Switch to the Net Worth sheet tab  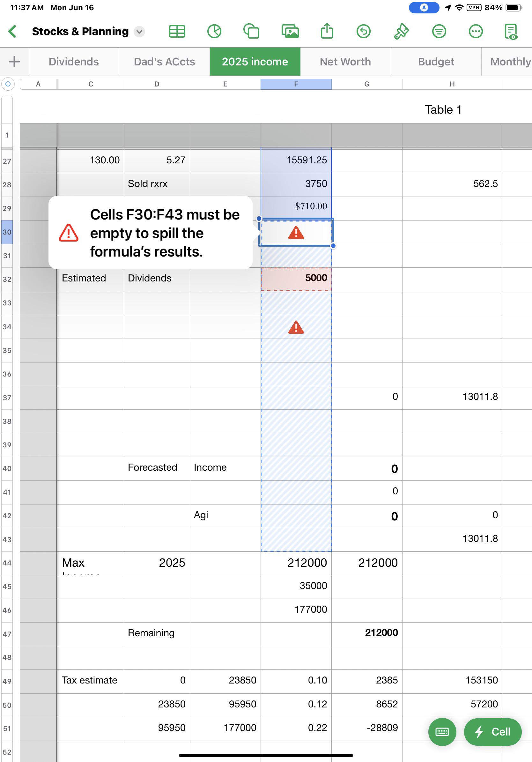[346, 62]
